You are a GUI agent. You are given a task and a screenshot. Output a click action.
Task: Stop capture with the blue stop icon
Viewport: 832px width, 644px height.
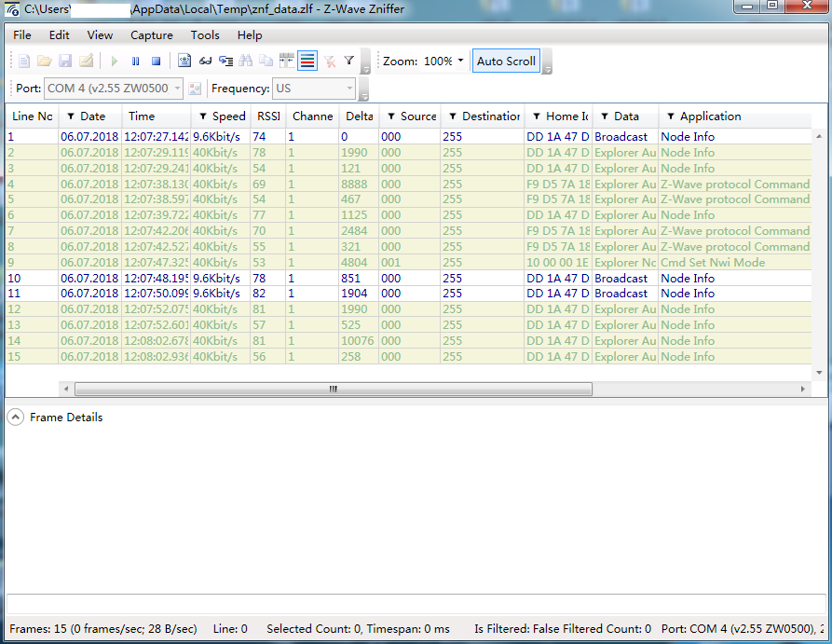pos(156,62)
